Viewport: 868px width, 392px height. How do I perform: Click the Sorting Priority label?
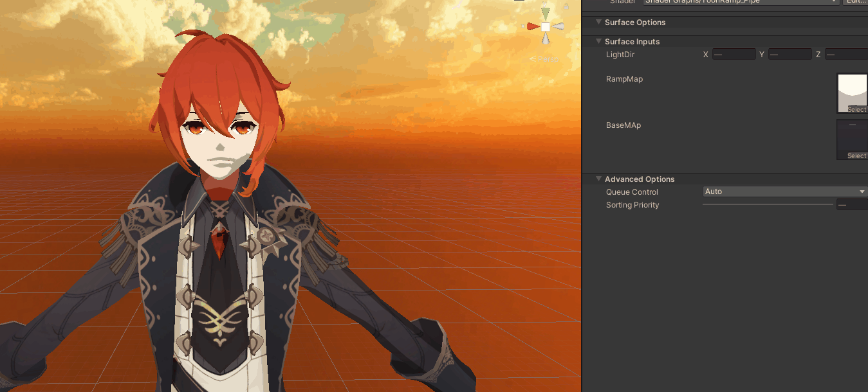(633, 205)
